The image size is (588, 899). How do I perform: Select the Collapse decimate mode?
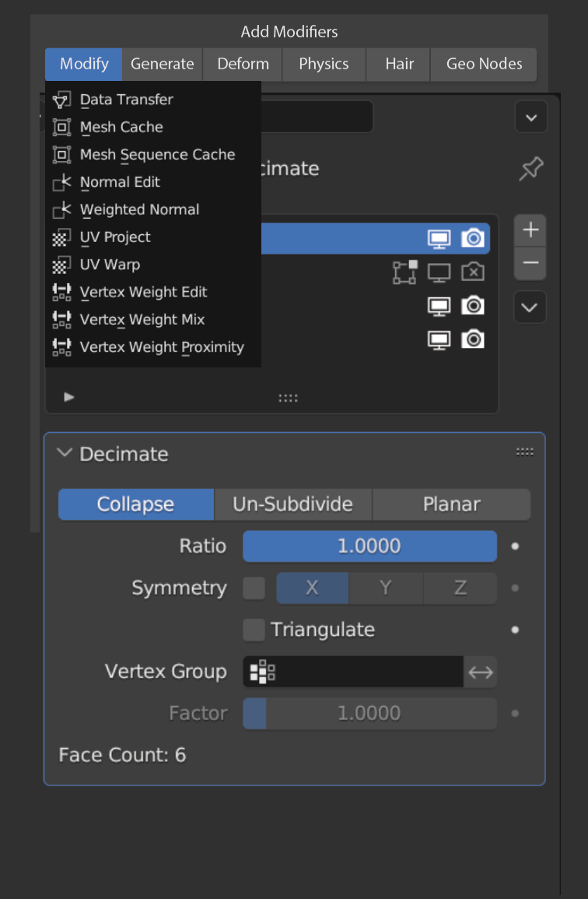136,504
